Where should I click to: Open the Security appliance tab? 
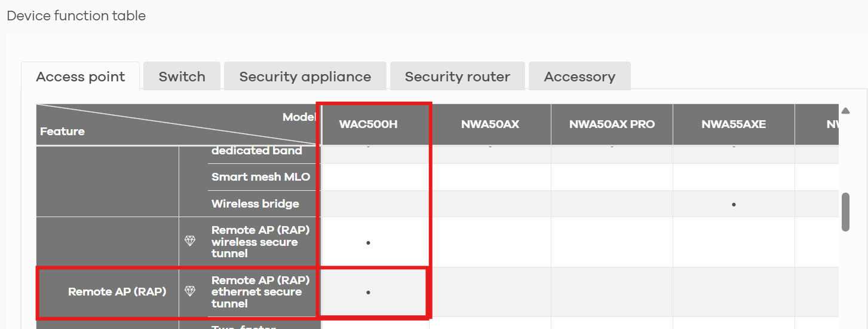tap(305, 77)
